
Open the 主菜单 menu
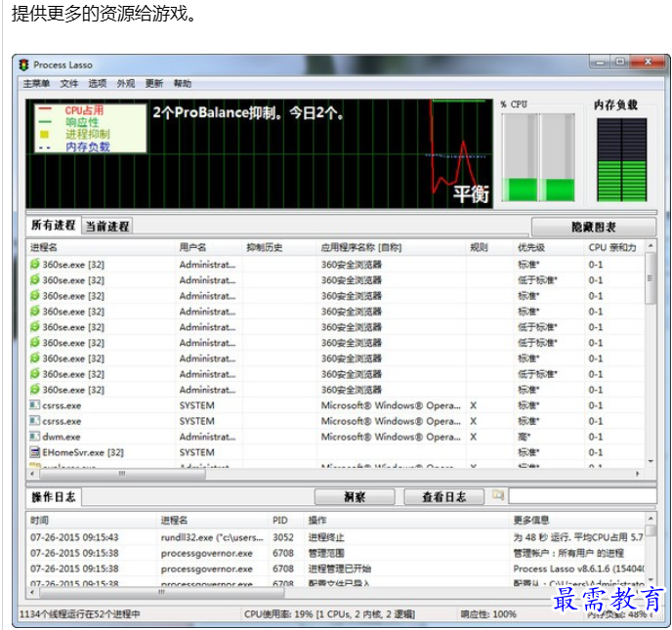click(36, 83)
